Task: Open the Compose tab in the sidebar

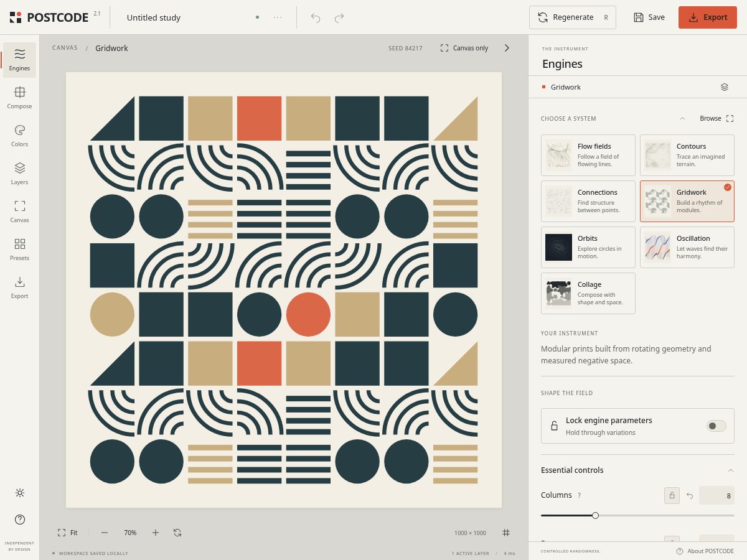Action: 19,98
